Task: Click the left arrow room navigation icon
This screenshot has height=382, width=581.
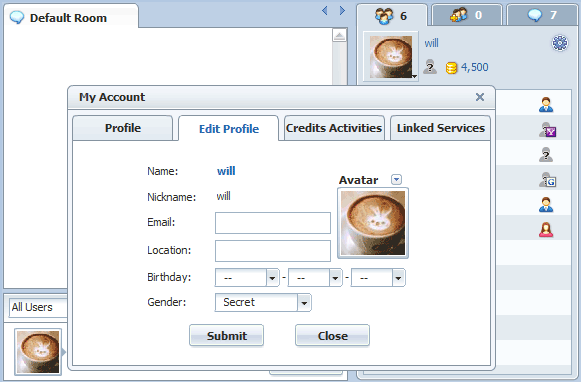Action: pos(325,11)
